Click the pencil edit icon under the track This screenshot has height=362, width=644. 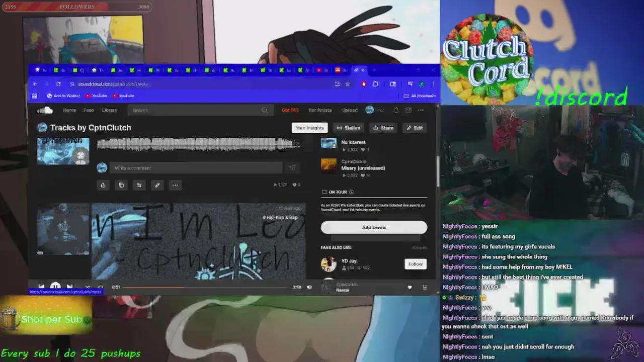[x=157, y=185]
